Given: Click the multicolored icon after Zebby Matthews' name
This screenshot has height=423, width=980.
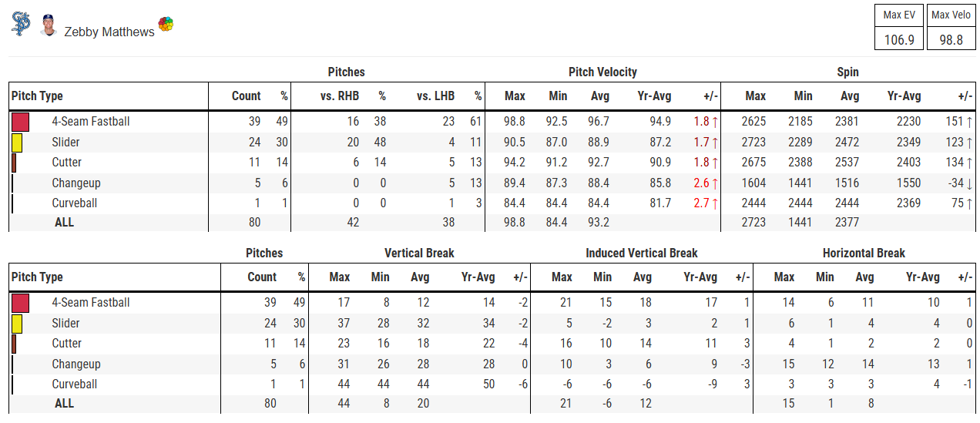Looking at the screenshot, I should pos(166,25).
